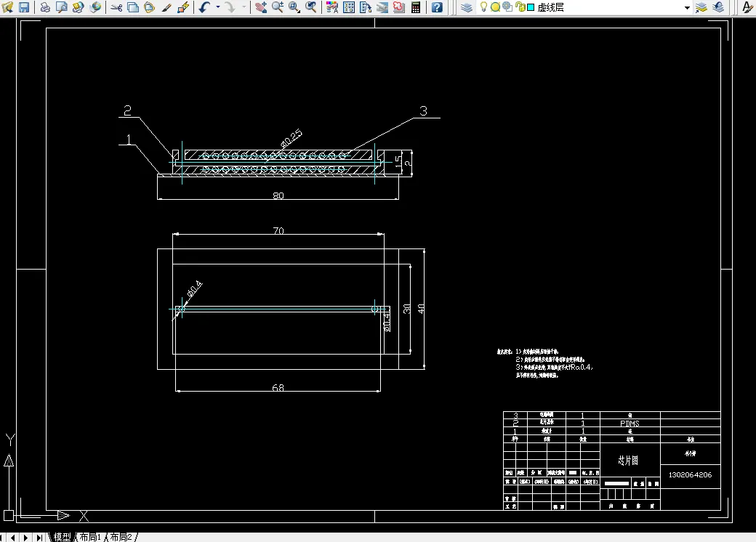Expand the 虚线层 layer dropdown
The height and width of the screenshot is (542, 756).
[x=687, y=7]
